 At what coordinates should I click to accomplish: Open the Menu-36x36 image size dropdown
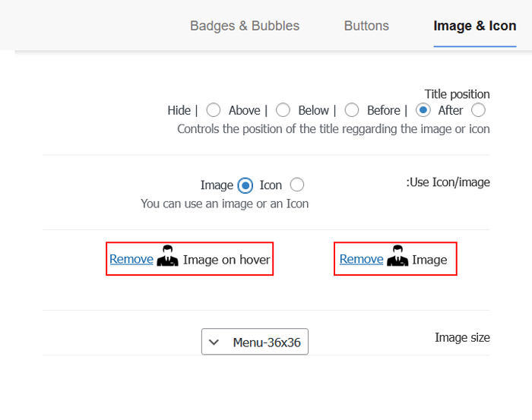click(255, 342)
